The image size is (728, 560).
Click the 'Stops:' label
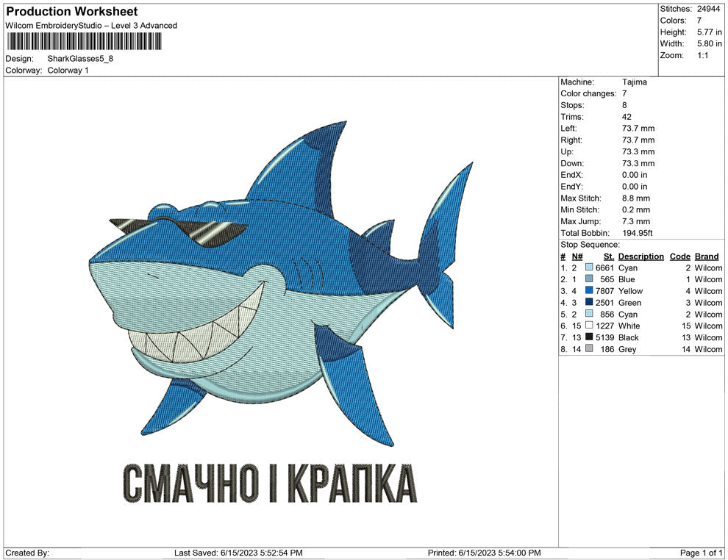(x=572, y=105)
